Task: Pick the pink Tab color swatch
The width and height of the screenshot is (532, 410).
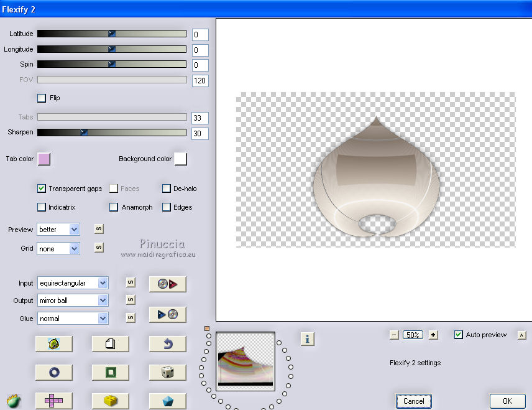Action: tap(44, 159)
